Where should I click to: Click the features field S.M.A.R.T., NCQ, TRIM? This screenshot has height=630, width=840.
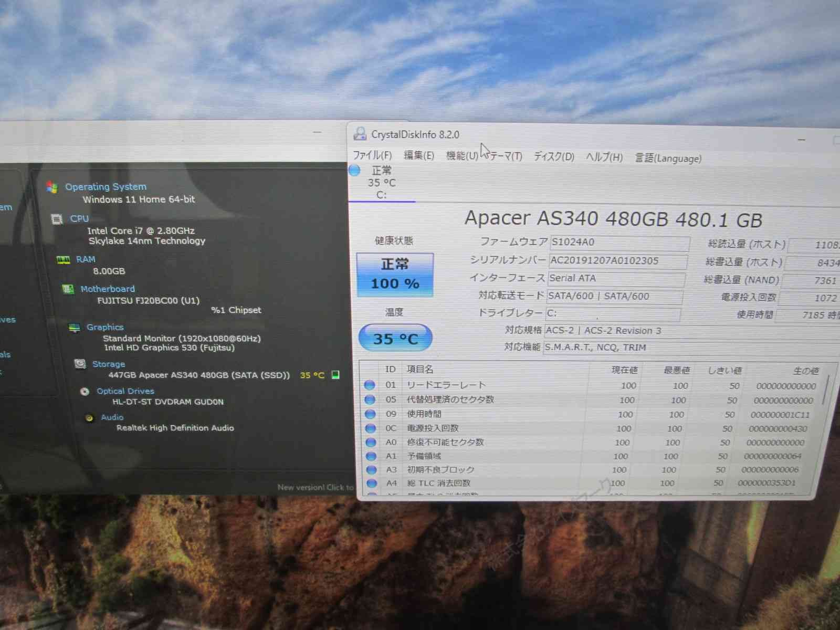click(x=691, y=348)
